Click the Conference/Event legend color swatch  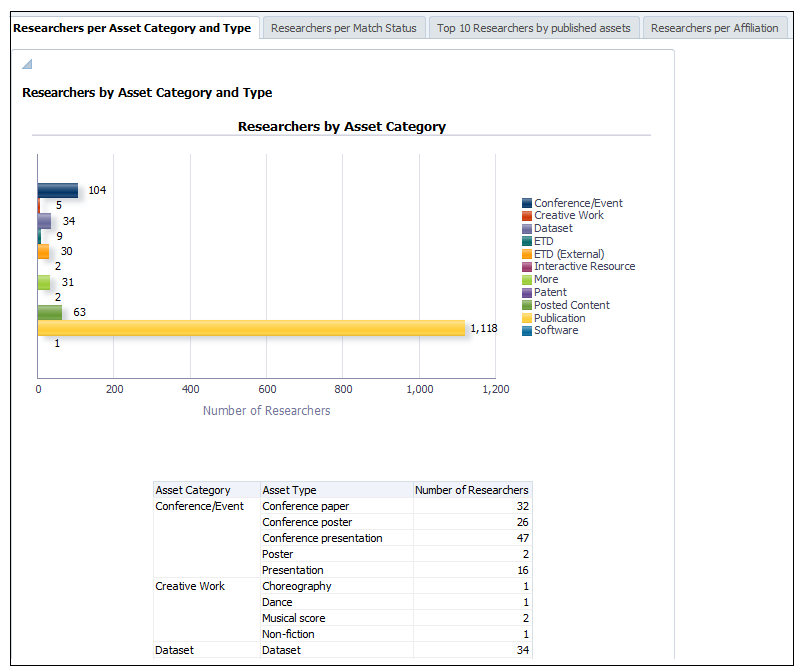[527, 203]
